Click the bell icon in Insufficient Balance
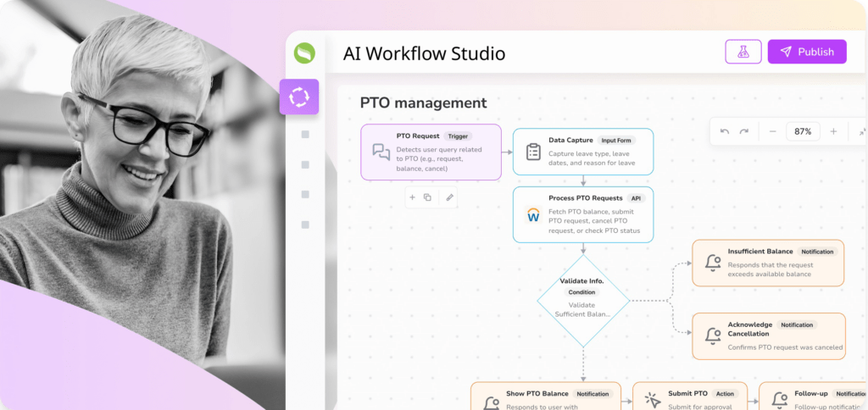The width and height of the screenshot is (868, 410). coord(713,263)
